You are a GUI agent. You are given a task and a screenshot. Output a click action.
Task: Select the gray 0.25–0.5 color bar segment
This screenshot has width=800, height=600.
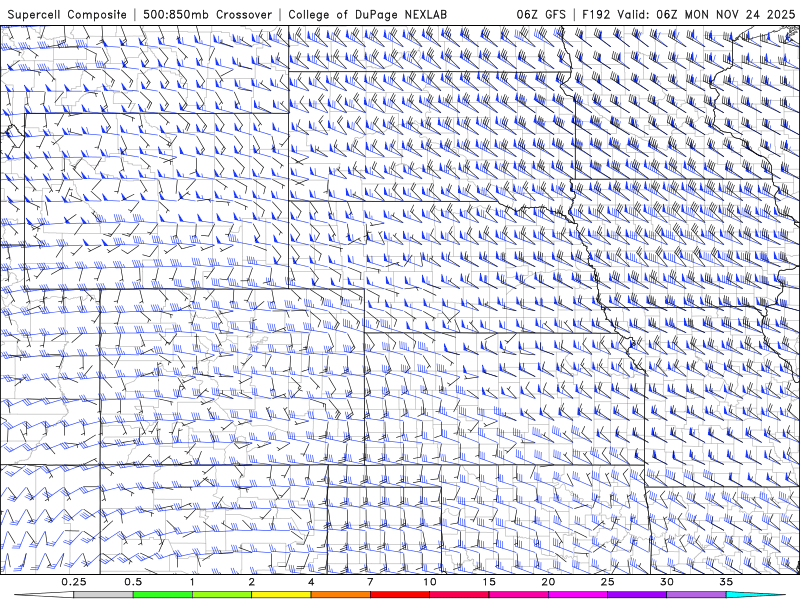[x=103, y=595]
